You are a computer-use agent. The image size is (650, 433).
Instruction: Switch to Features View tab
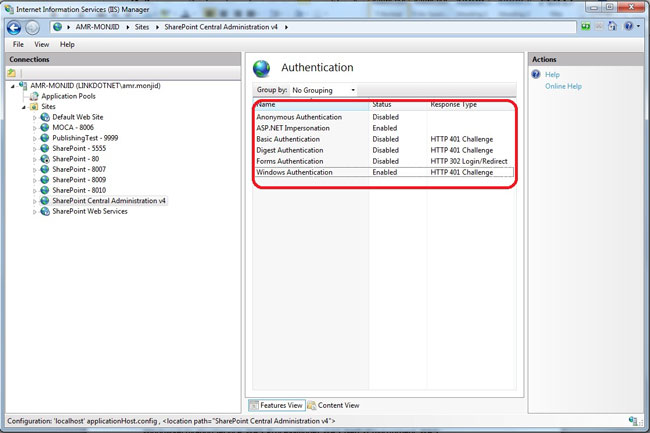(x=276, y=405)
